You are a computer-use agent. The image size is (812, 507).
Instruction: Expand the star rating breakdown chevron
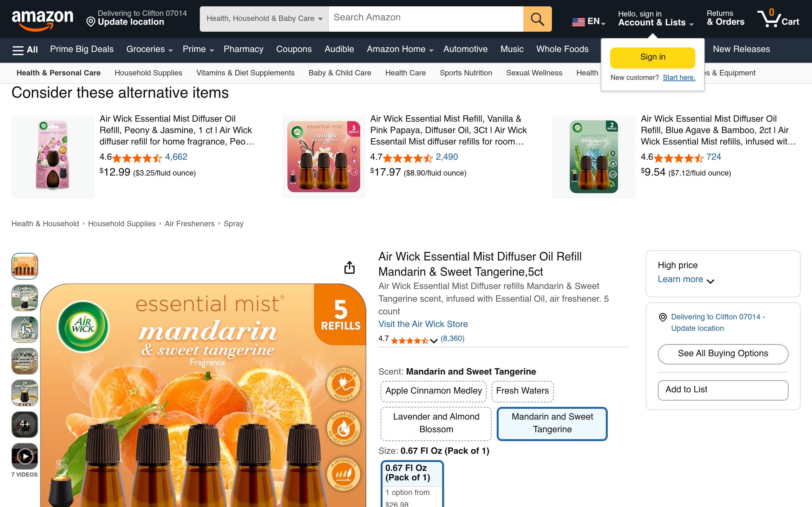pos(434,341)
